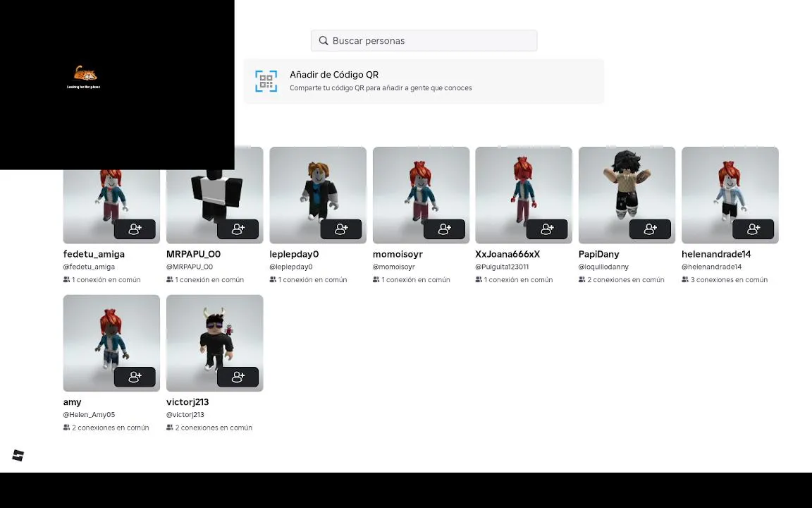The width and height of the screenshot is (812, 508).
Task: Click the display name victorj213
Action: tap(187, 401)
